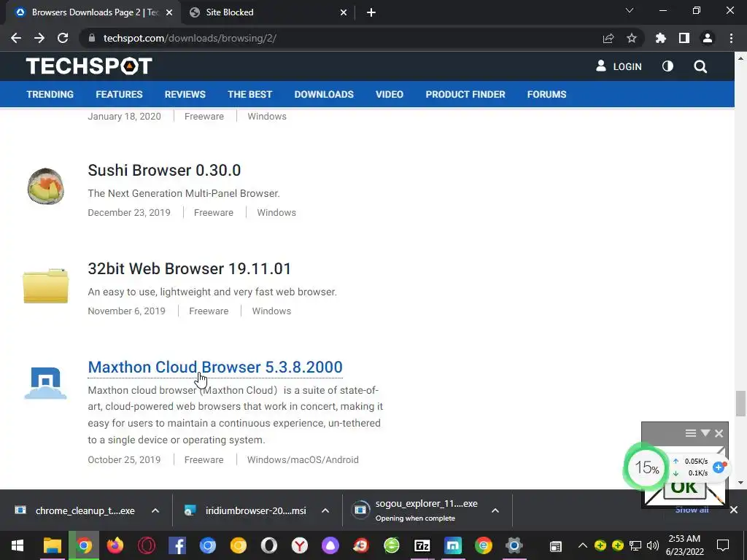Click the TechSpot logo
The height and width of the screenshot is (560, 747).
click(x=89, y=66)
